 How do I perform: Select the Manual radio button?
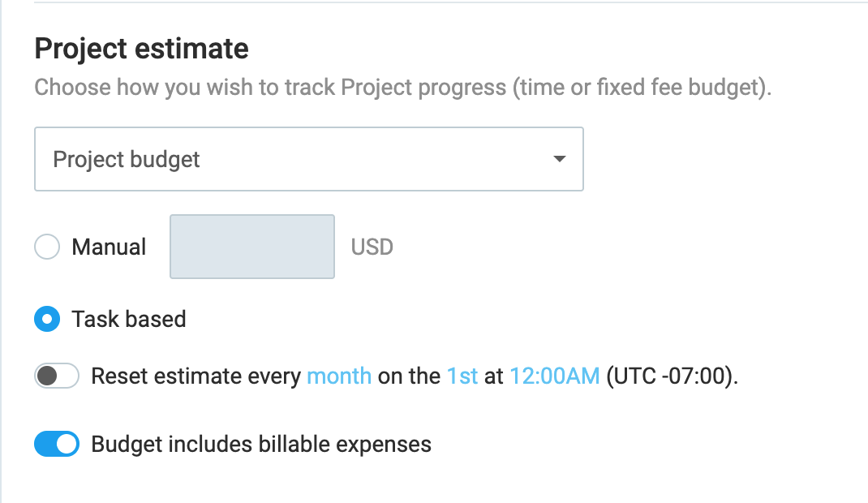[47, 247]
